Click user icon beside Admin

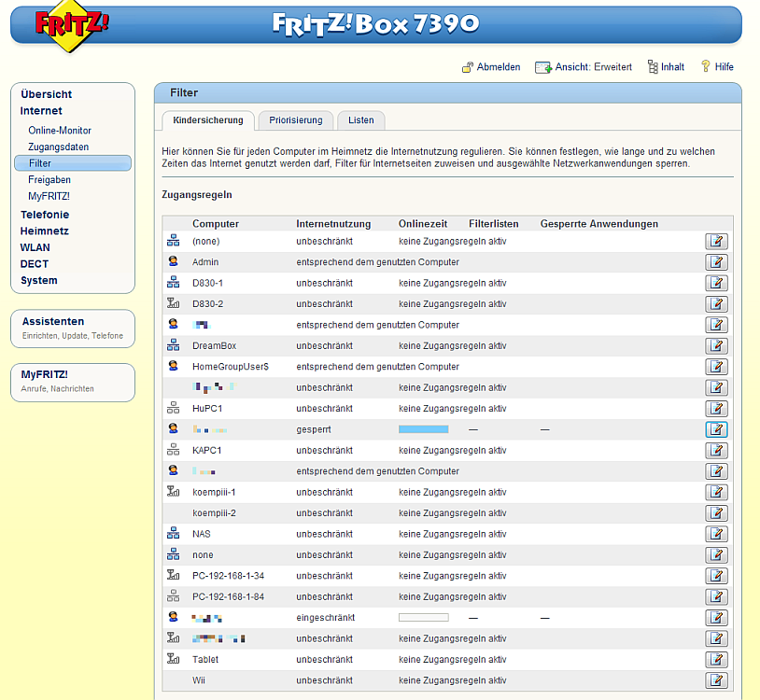173,261
